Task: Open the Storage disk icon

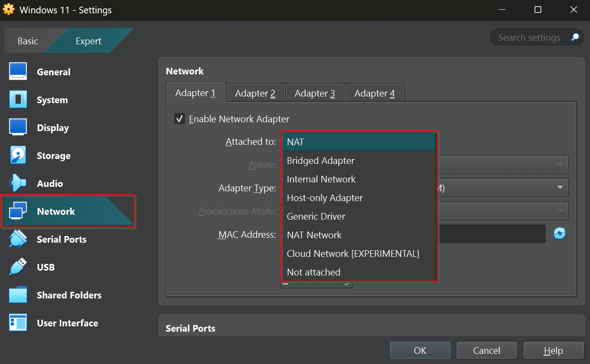Action: [x=18, y=155]
